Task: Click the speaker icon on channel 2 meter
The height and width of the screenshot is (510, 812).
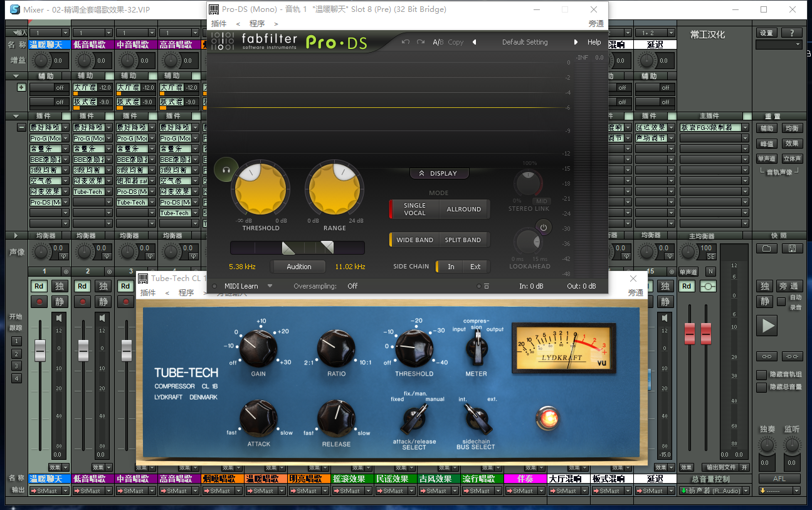Action: 103,319
